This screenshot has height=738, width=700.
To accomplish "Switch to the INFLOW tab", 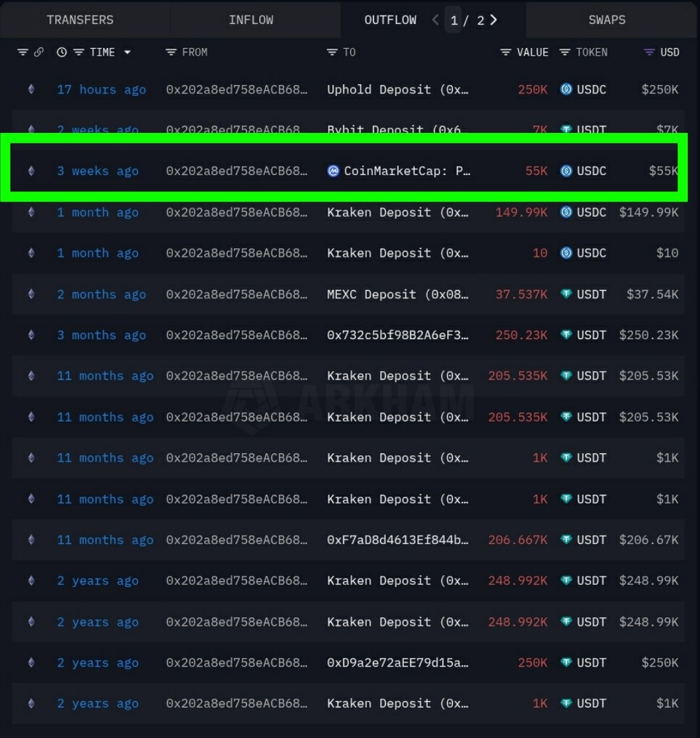I will (x=251, y=19).
